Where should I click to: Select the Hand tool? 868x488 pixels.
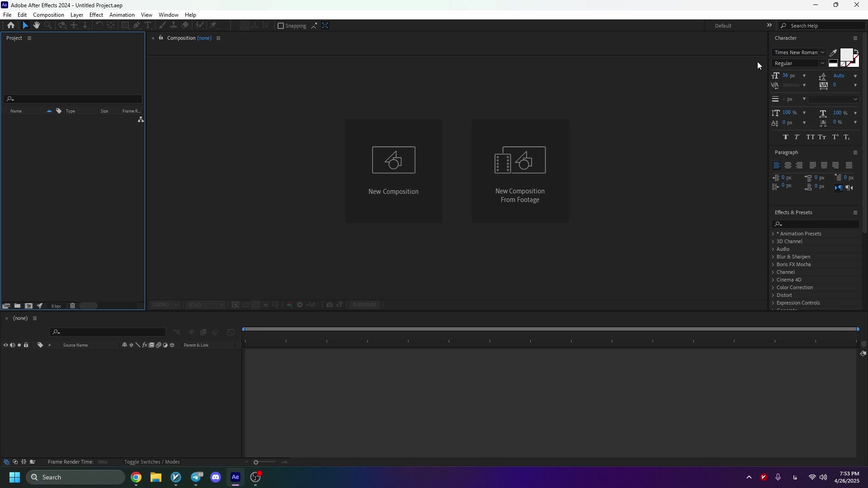[x=37, y=26]
